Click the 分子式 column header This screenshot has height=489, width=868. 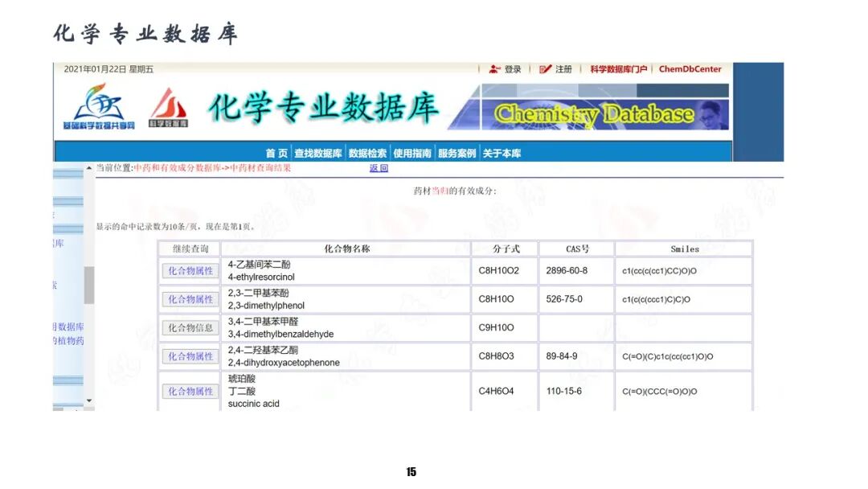(506, 249)
